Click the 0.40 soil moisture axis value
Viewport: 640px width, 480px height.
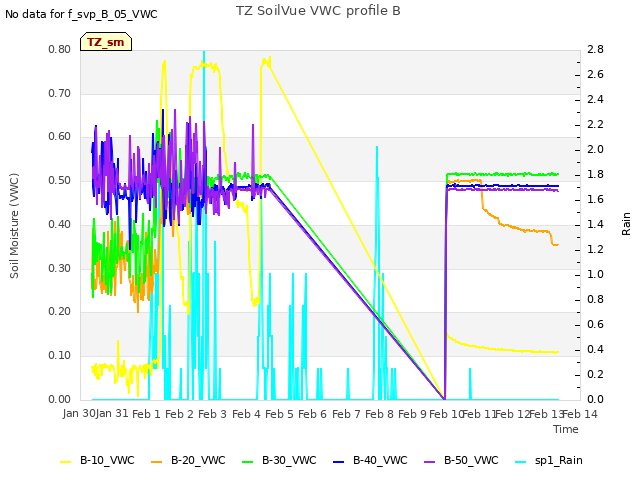[60, 224]
